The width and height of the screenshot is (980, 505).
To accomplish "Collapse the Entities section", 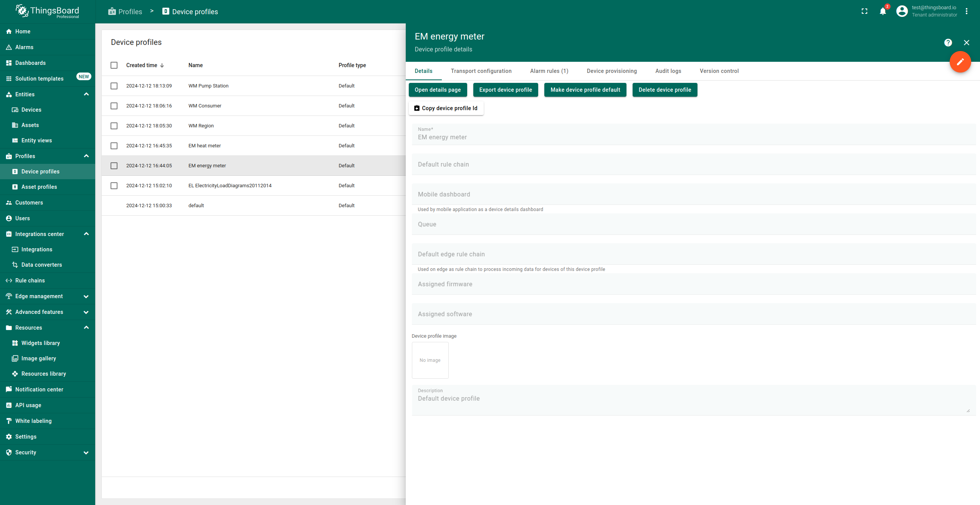I will 86,94.
